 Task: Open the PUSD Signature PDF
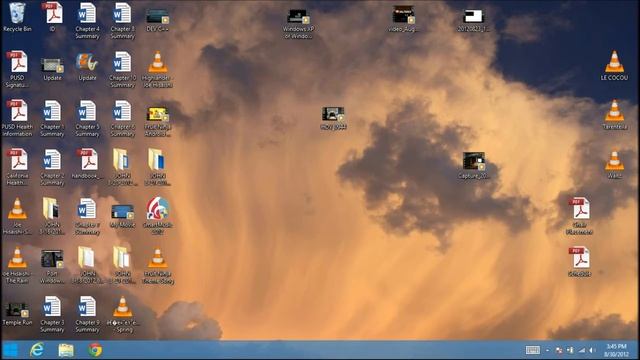point(17,69)
